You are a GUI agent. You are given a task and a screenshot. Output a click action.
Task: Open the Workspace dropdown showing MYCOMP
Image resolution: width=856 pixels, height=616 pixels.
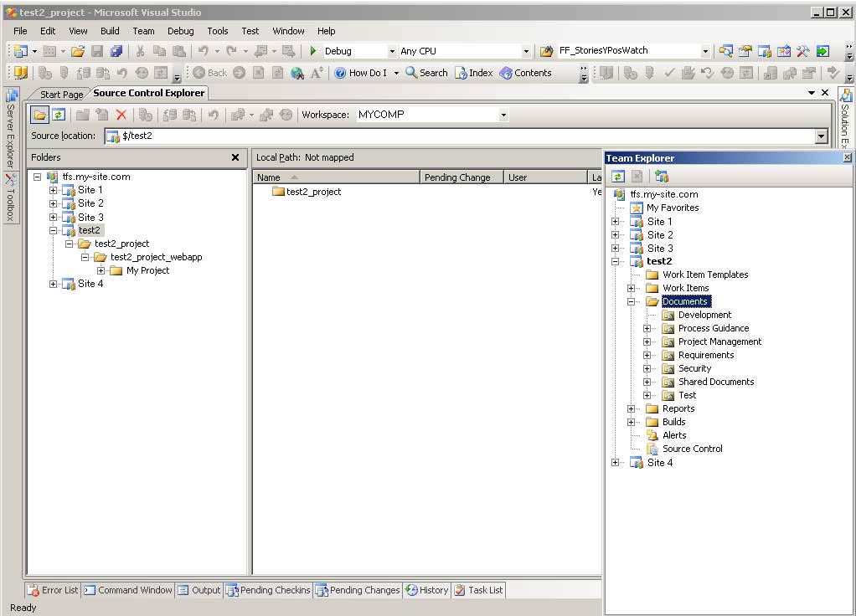click(x=503, y=115)
